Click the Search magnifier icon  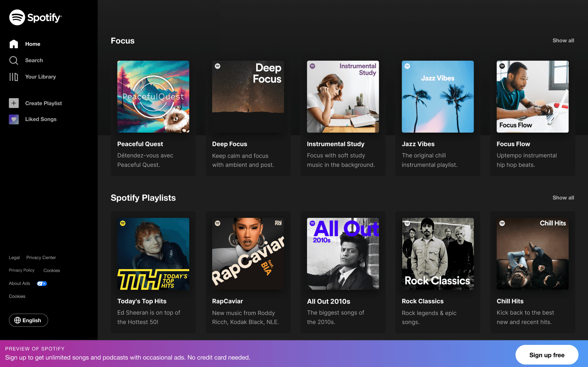(x=14, y=60)
